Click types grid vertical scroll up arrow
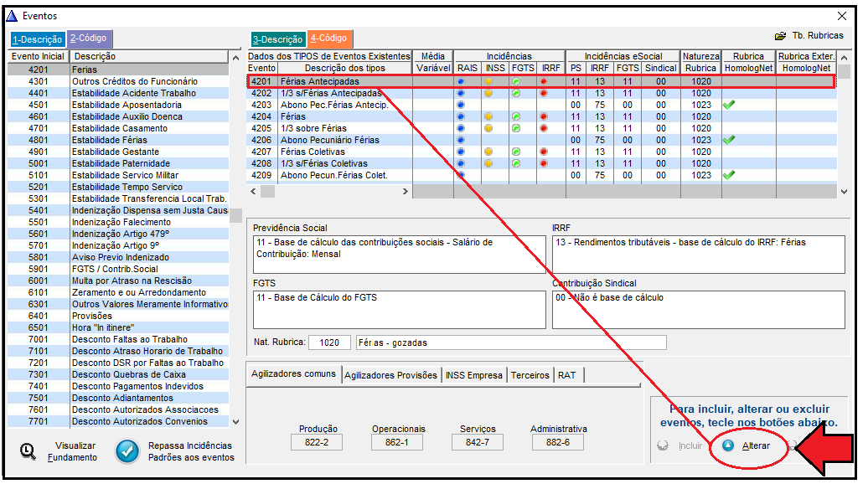Viewport: 868px width, 484px height. (x=844, y=58)
